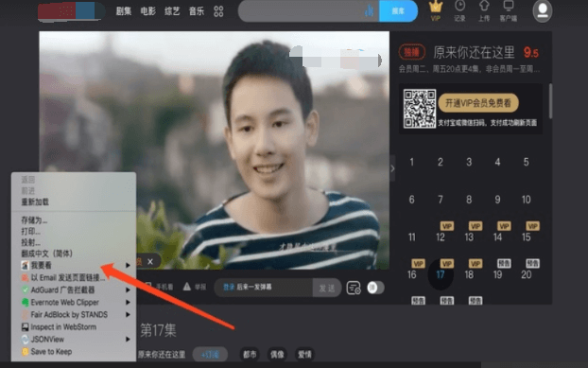588x368 pixels.
Task: Click the VIP crown icon in header
Action: 436,7
